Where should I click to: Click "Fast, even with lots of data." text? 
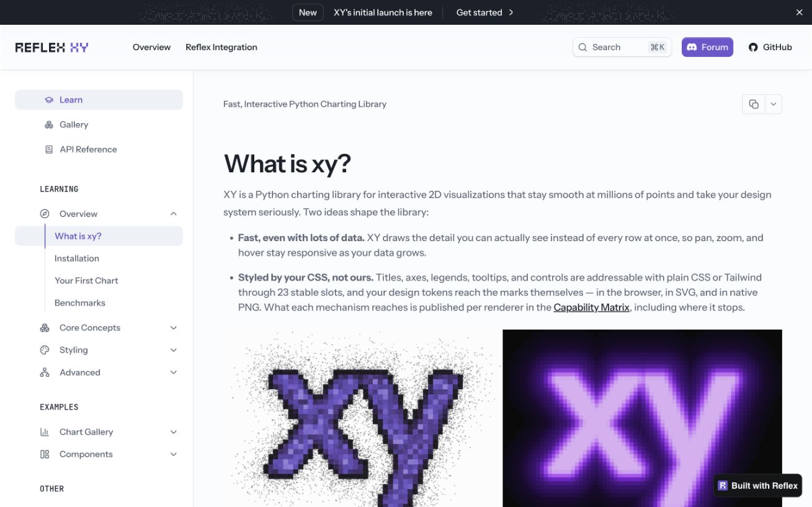(301, 238)
